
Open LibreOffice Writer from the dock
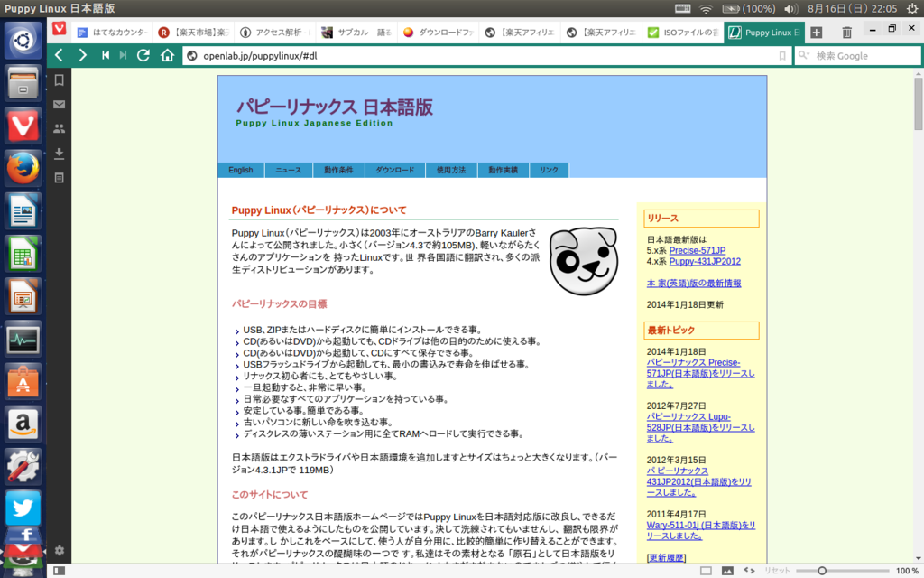pos(23,210)
